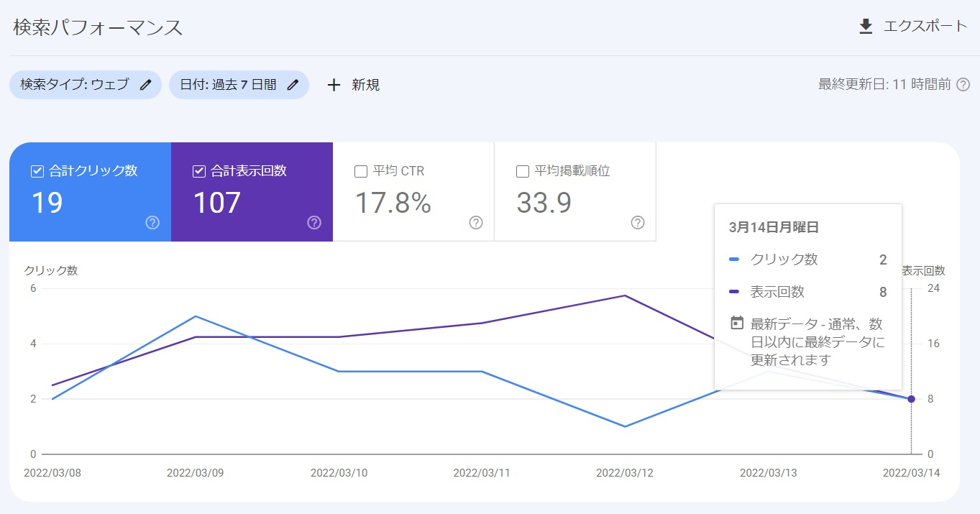Screen dimensions: 980x514
Task: Select the total clicks value 19
Action: click(x=47, y=203)
